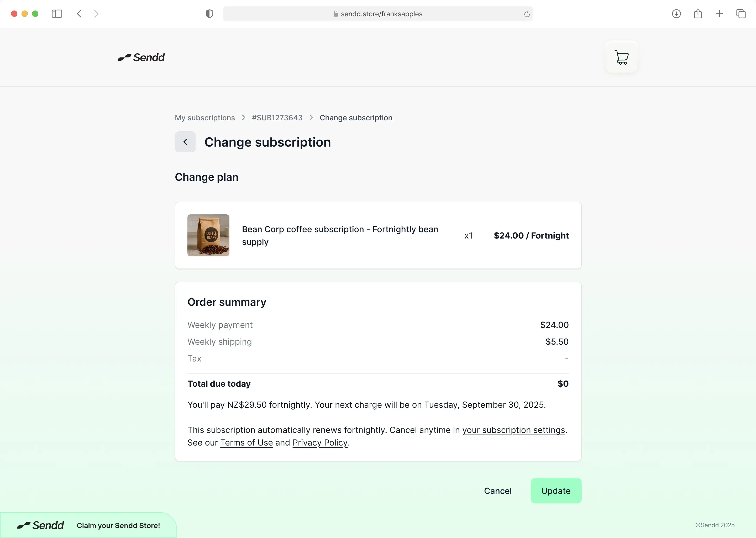
Task: Open the shopping cart
Action: 621,57
